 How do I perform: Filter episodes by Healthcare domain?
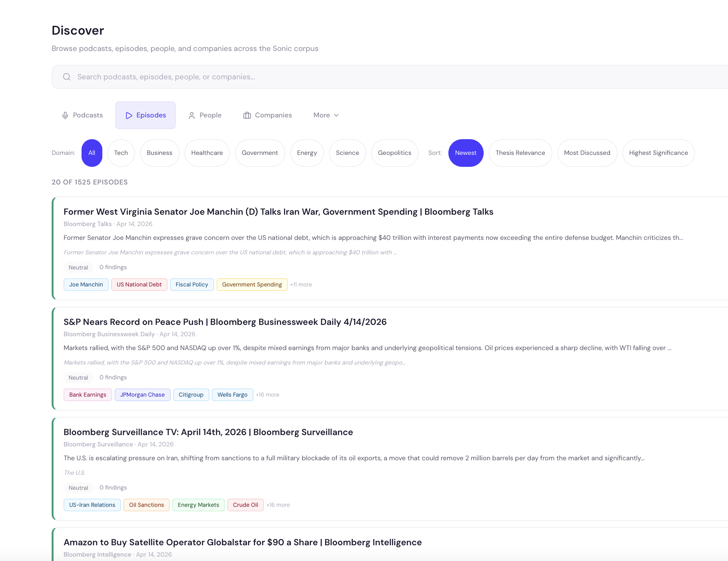[207, 153]
